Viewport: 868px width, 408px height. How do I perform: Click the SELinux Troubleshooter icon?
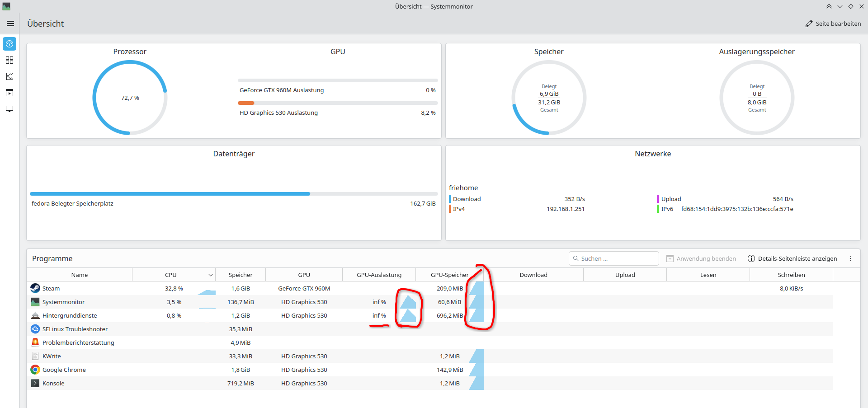tap(35, 329)
